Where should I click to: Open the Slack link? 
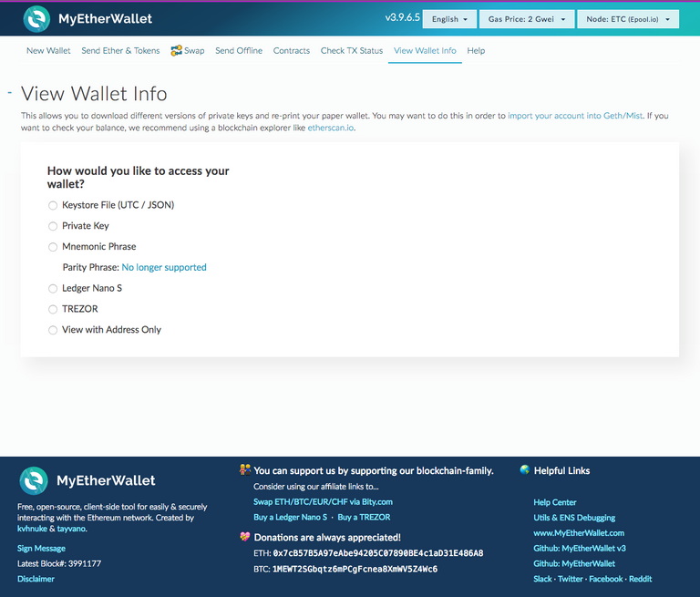tap(542, 579)
